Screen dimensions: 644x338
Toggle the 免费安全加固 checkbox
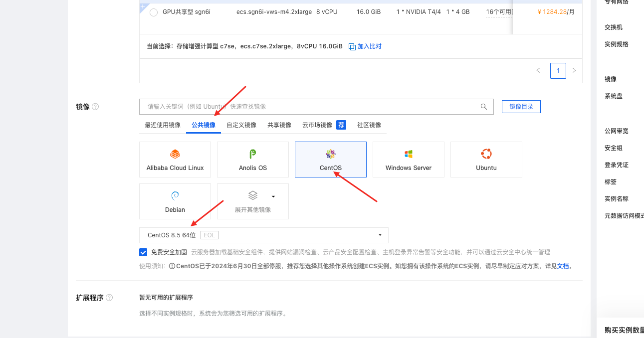click(x=143, y=252)
